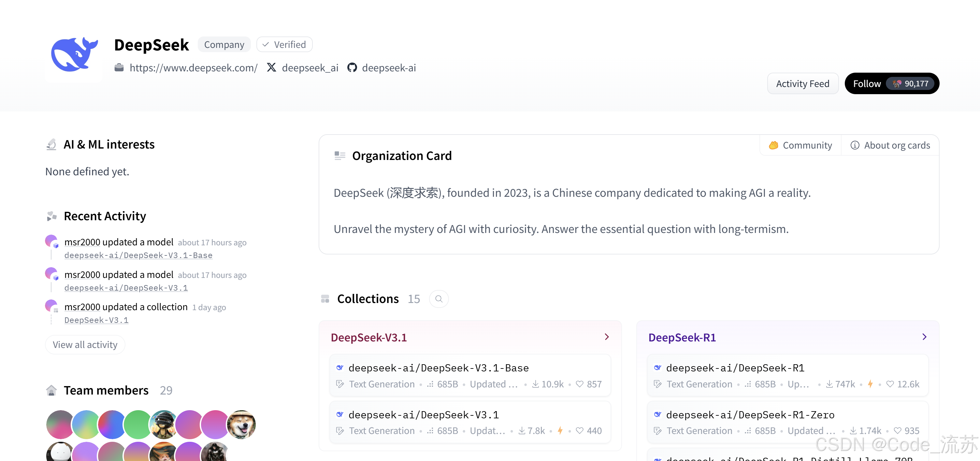The height and width of the screenshot is (461, 980).
Task: Click the whale icon beside deepseek-ai/DeepSeek-R1
Action: point(657,368)
